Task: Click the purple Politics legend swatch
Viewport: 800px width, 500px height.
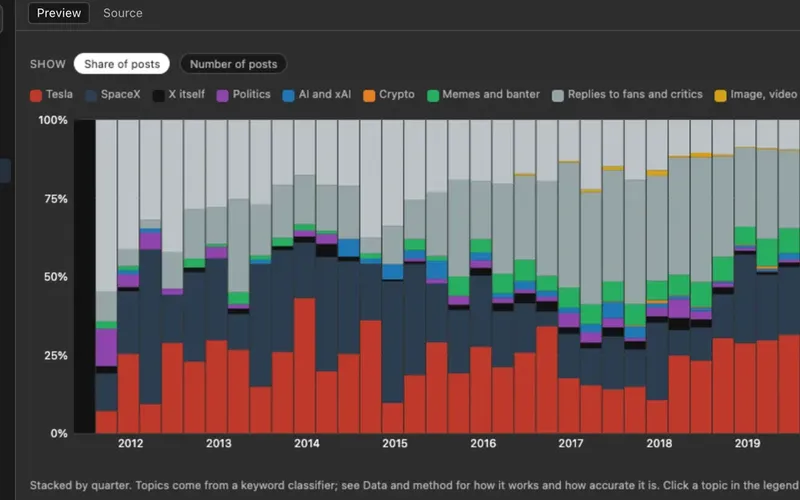Action: (x=222, y=95)
